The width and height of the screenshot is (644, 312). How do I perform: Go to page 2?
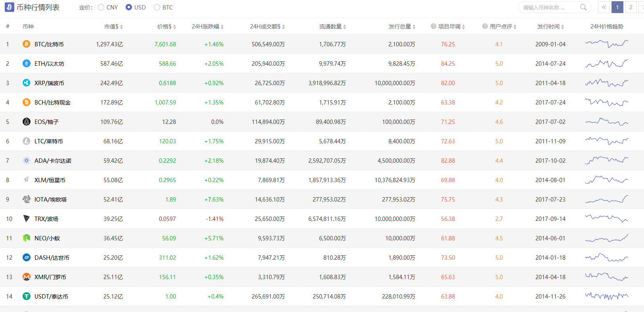point(631,7)
